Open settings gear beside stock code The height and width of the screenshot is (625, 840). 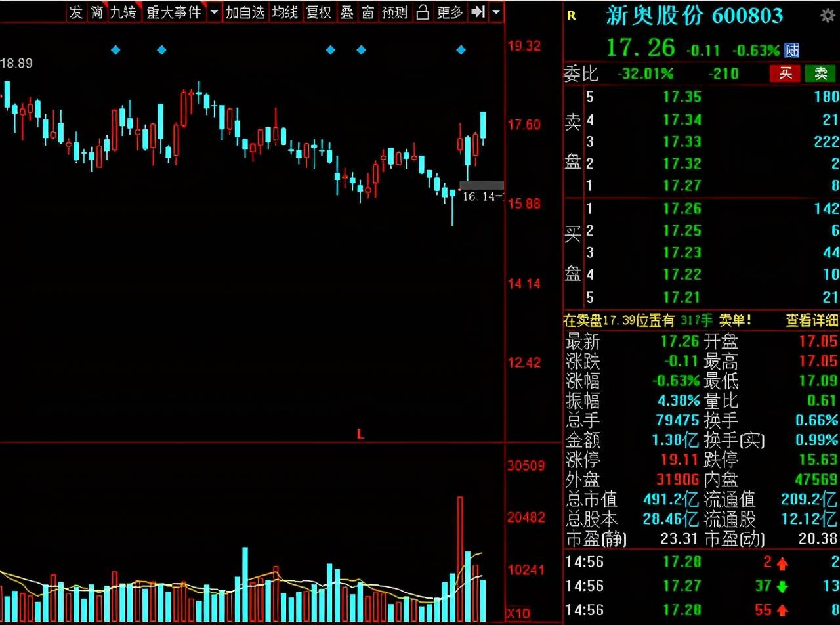[828, 16]
